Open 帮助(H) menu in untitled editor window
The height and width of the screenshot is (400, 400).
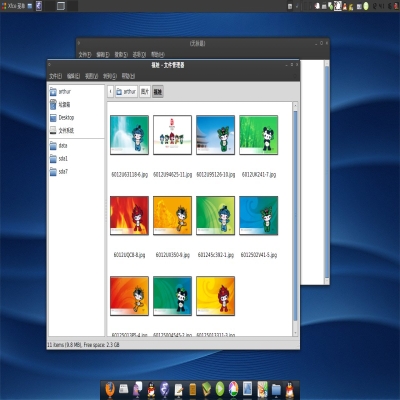(158, 54)
